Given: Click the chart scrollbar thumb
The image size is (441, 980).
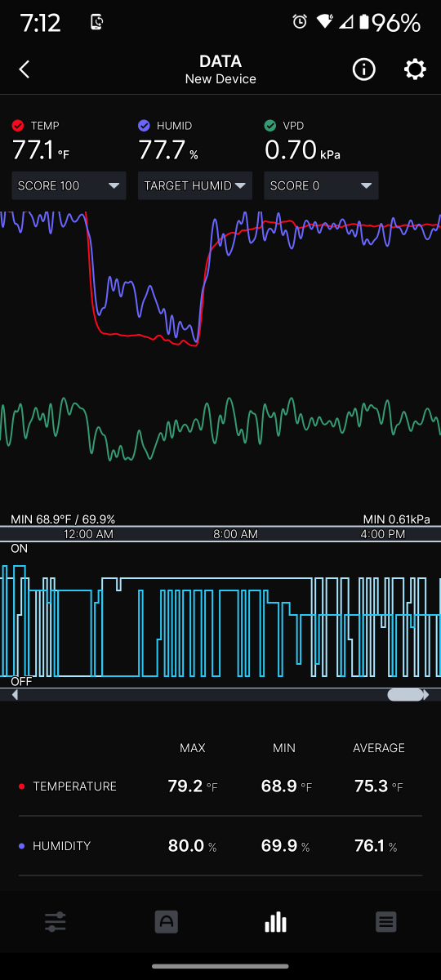Looking at the screenshot, I should click(406, 695).
